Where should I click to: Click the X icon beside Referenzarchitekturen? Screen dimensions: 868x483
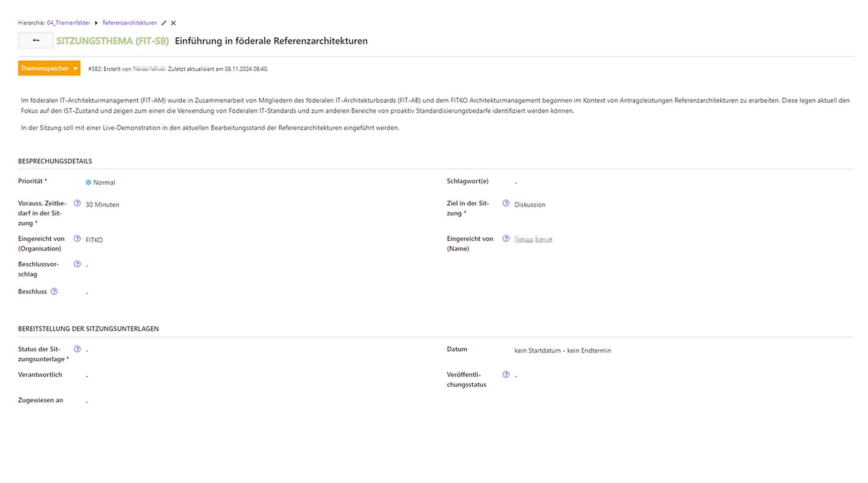click(173, 23)
